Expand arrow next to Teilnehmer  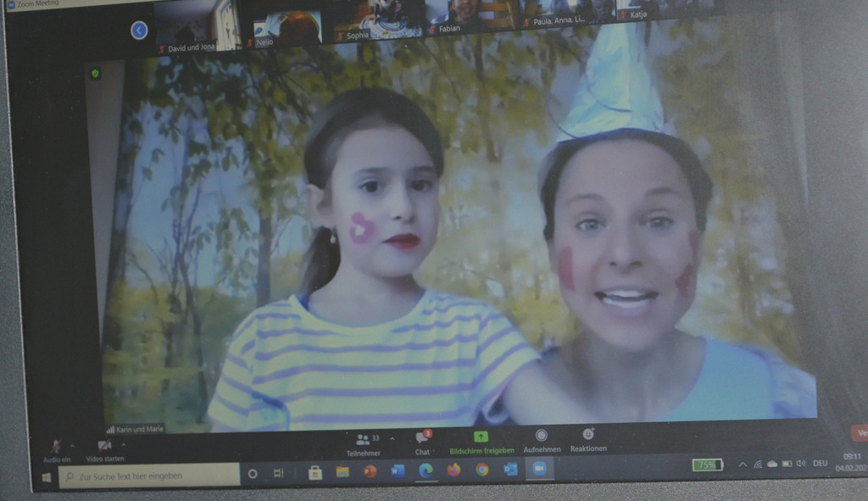click(392, 438)
